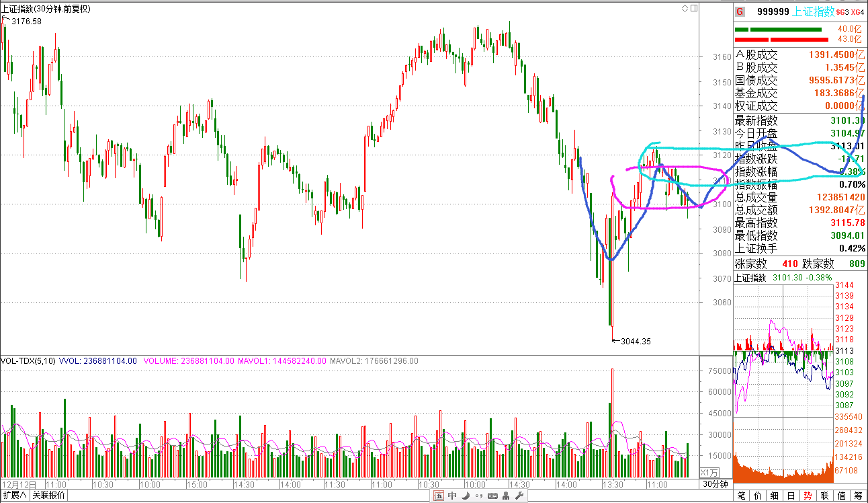Click the IME wrench settings icon

[519, 496]
